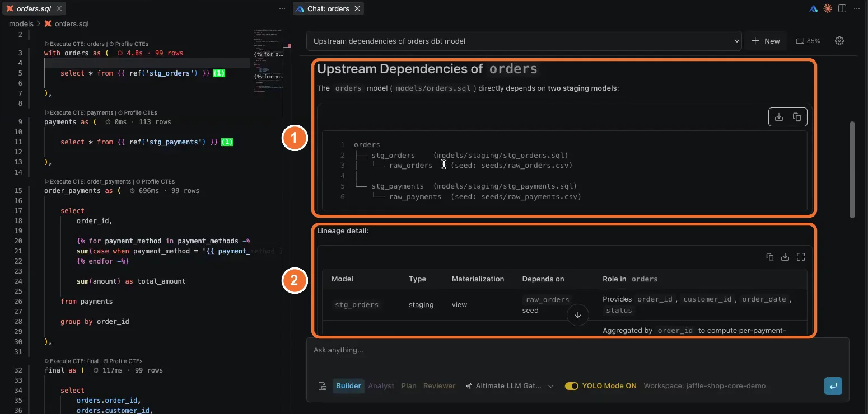The height and width of the screenshot is (414, 868).
Task: Open the chat session history dropdown
Action: coord(524,41)
